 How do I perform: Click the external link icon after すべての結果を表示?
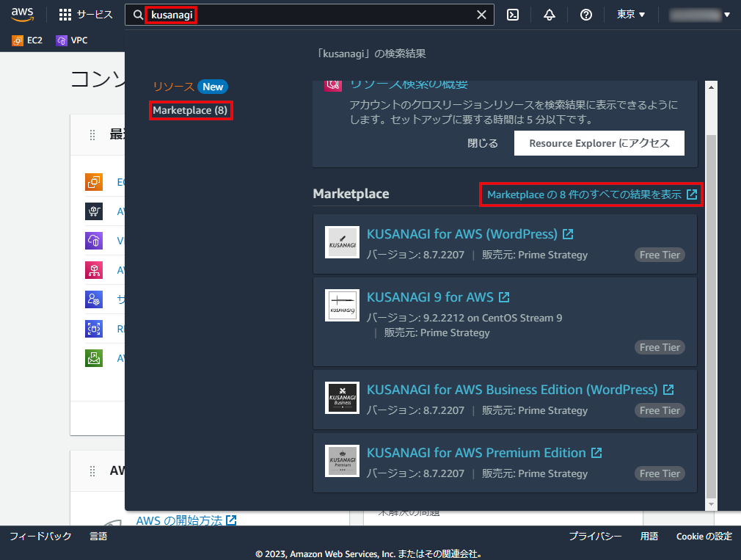tap(692, 194)
